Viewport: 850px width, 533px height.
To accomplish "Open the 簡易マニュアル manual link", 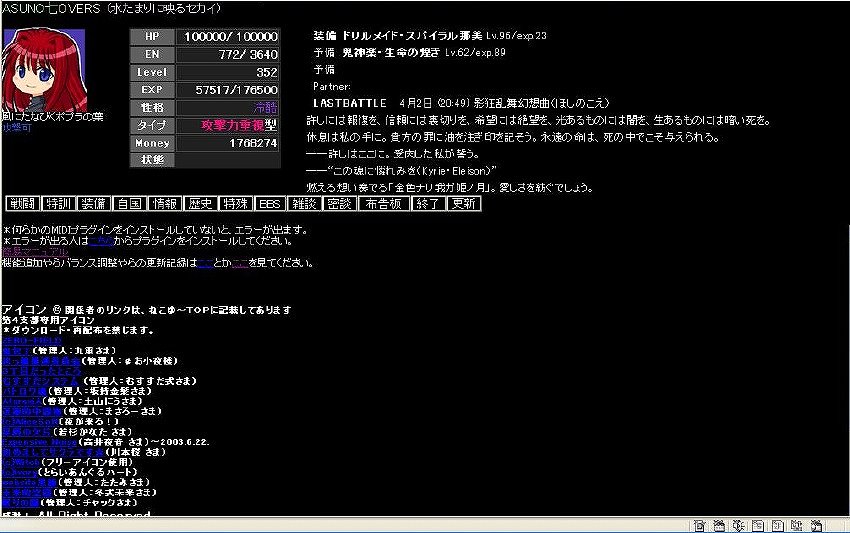I will [x=34, y=252].
